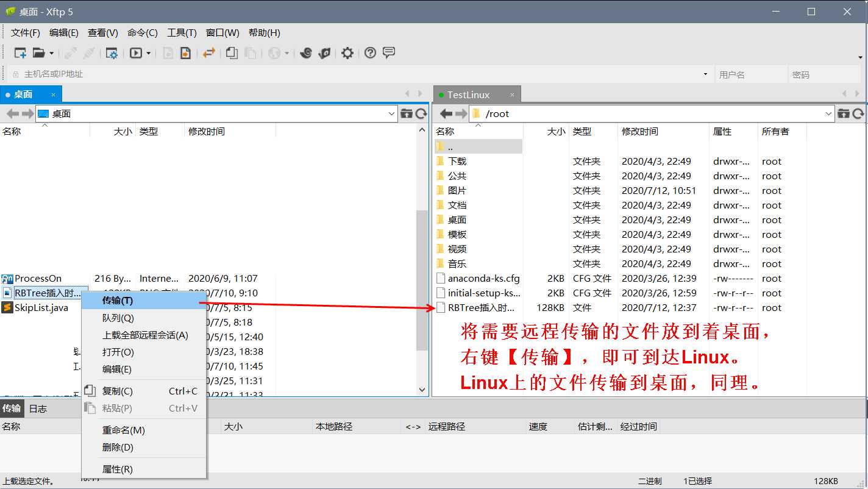Close the TestLinux tab
This screenshot has height=489, width=868.
pyautogui.click(x=512, y=95)
